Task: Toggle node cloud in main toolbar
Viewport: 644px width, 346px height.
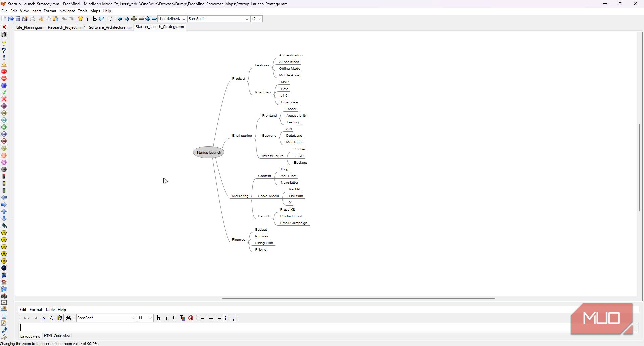Action: 101,19
